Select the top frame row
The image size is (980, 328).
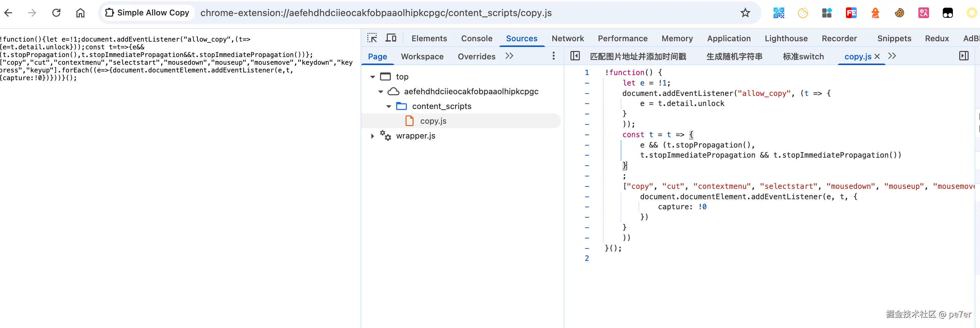pos(402,76)
